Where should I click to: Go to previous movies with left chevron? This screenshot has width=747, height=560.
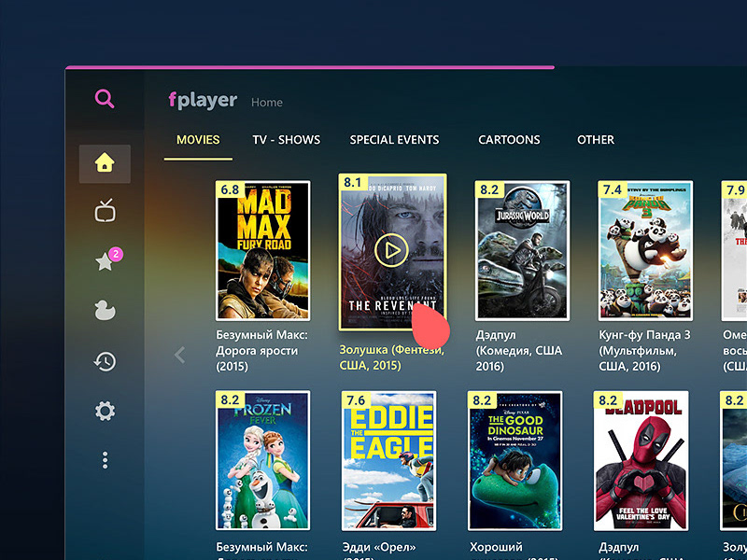coord(179,355)
